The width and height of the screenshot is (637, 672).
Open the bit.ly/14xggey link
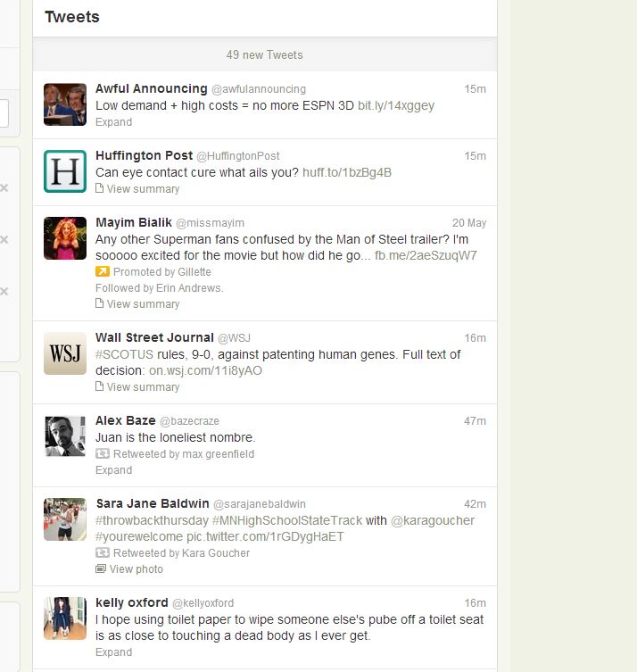coord(396,105)
